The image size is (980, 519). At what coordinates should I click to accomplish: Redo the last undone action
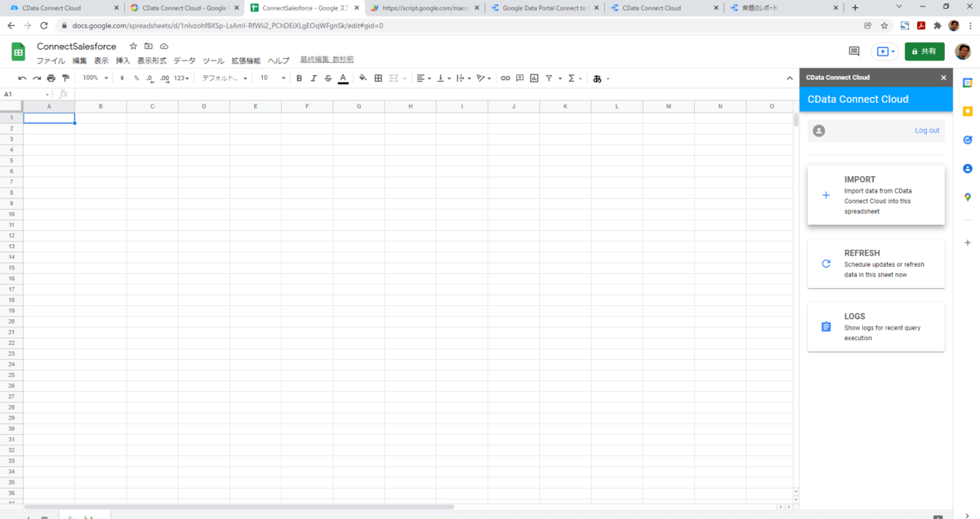[37, 78]
